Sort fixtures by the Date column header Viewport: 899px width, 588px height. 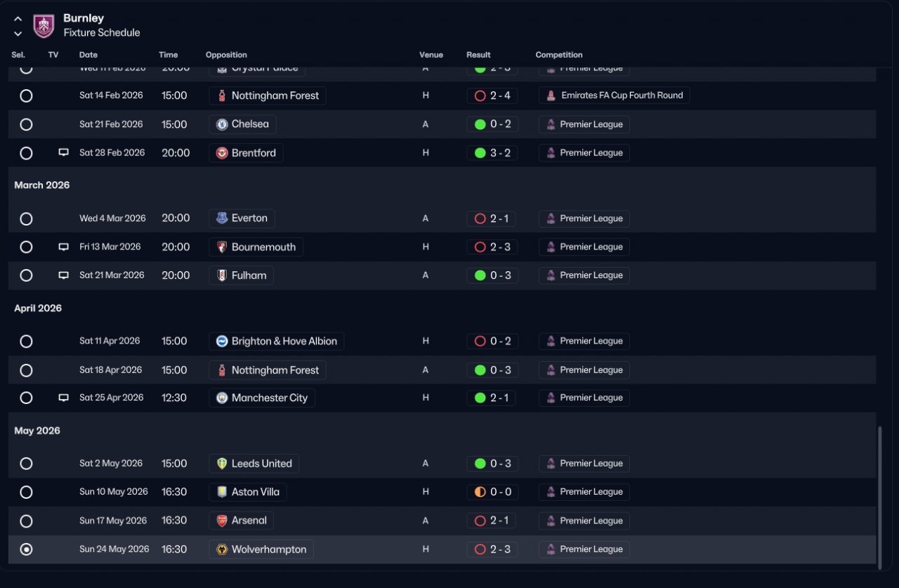click(88, 55)
